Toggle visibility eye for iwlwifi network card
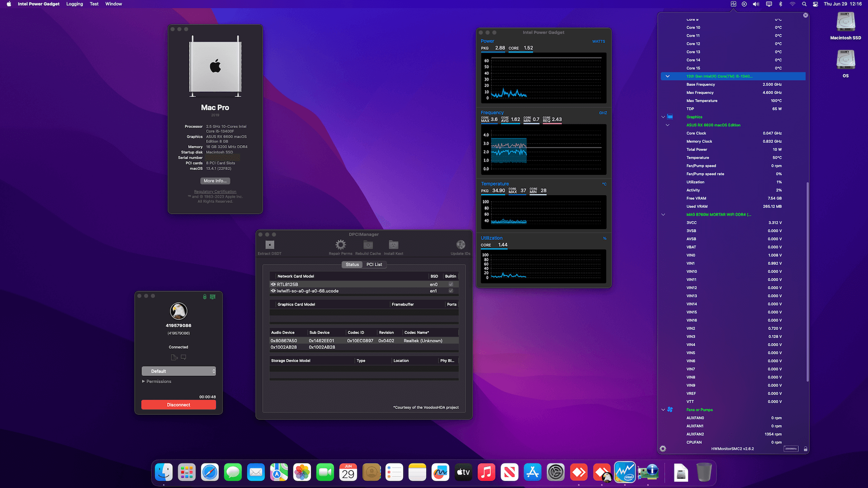Screen dimensions: 868x488 (x=273, y=291)
